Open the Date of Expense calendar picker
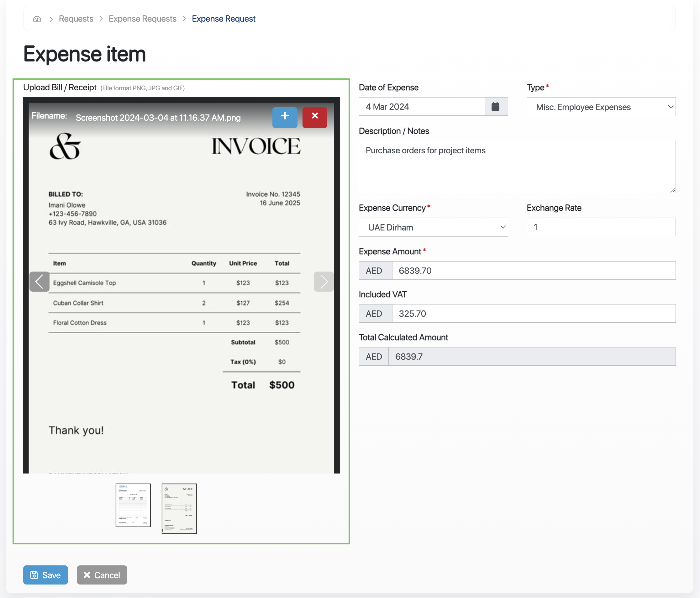 click(x=496, y=107)
